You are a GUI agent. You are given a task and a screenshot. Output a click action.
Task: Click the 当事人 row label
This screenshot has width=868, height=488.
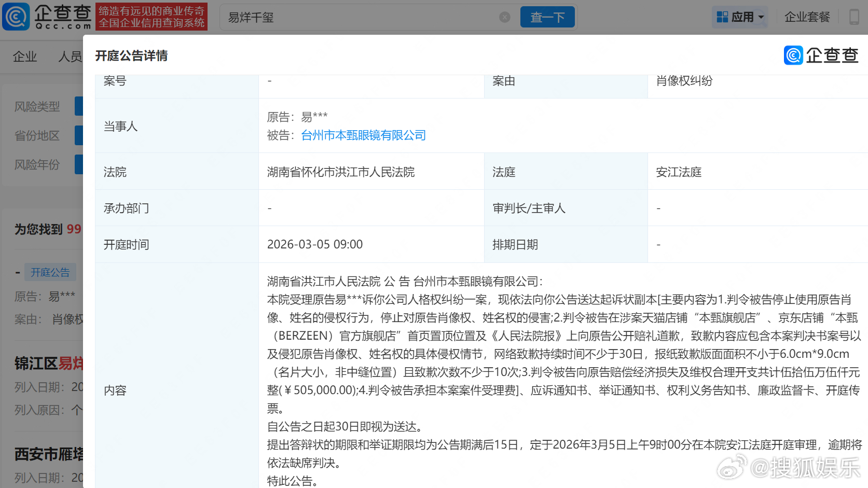click(x=120, y=127)
